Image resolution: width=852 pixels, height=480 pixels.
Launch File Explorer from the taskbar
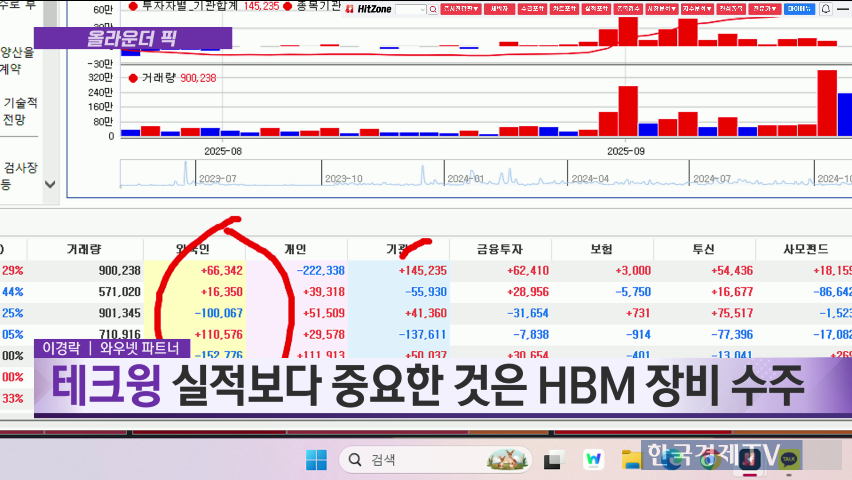pyautogui.click(x=631, y=459)
